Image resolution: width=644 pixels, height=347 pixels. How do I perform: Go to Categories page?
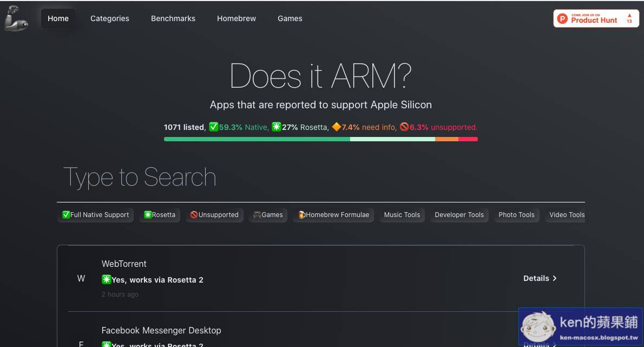[x=110, y=18]
